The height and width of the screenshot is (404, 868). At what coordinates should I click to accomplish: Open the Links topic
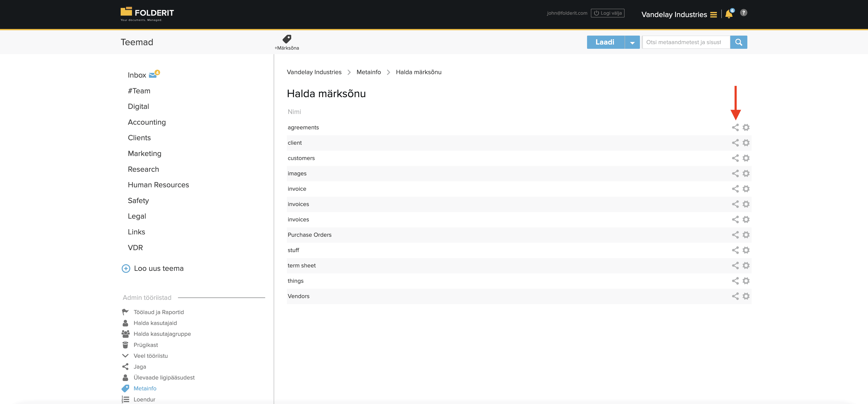tap(136, 232)
